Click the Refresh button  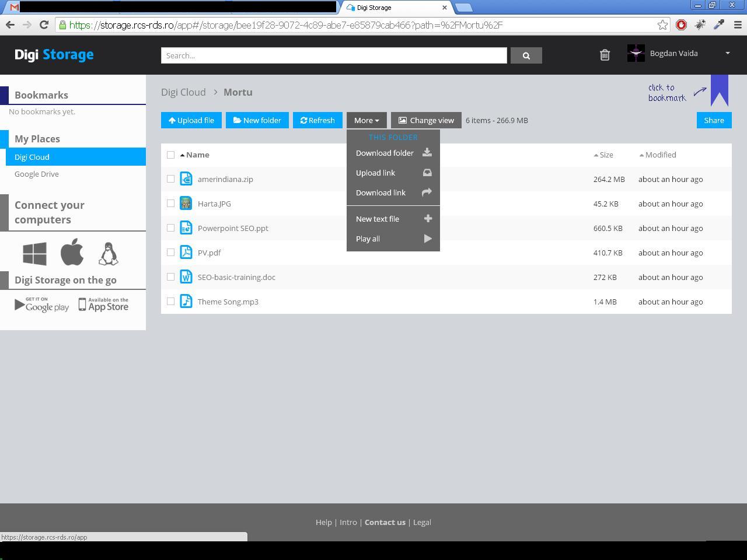(317, 120)
